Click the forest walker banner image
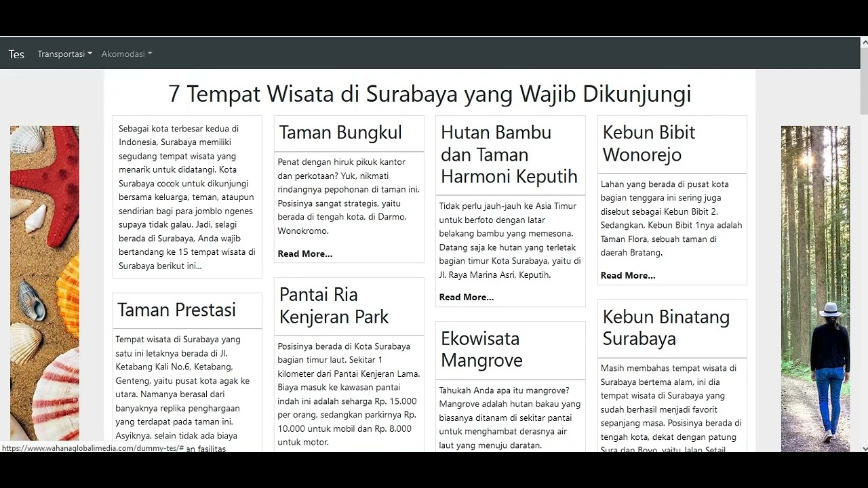 [815, 289]
